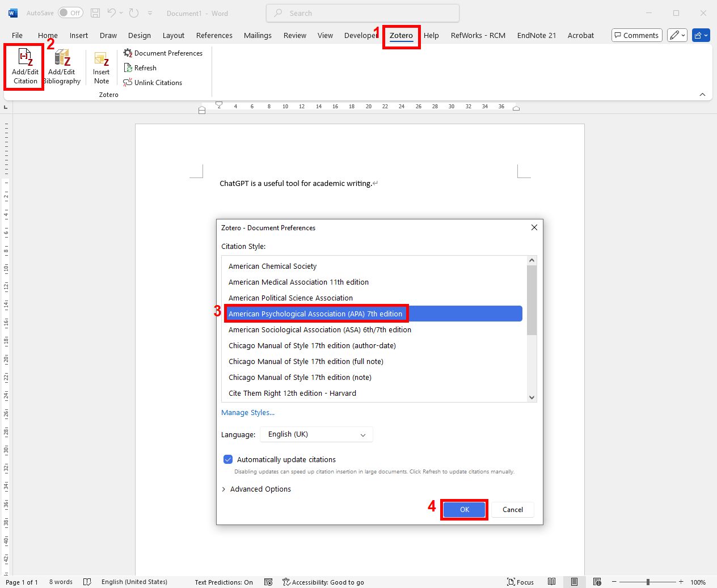The height and width of the screenshot is (588, 717).
Task: Uncheck Automatically update citations
Action: [x=228, y=459]
